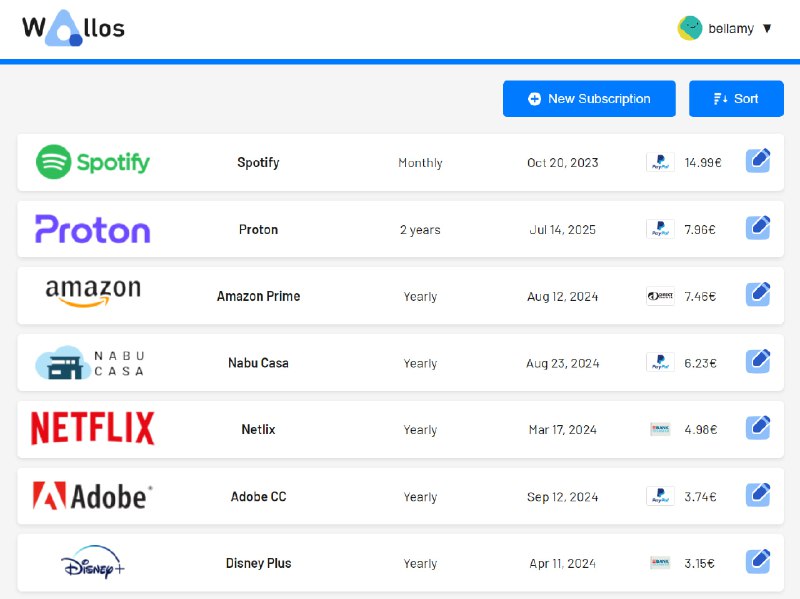The height and width of the screenshot is (599, 800).
Task: Open the Sort options
Action: click(736, 99)
